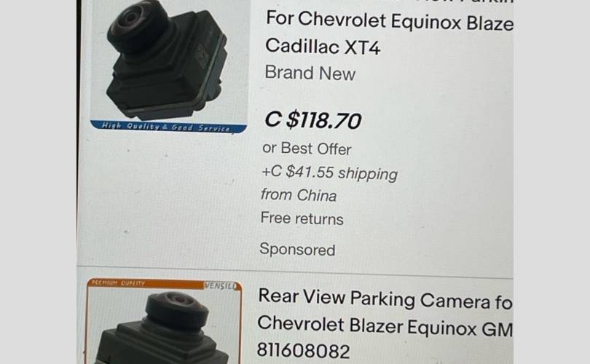Open the 'Rear View Parking Camera' listing title

pos(385,299)
